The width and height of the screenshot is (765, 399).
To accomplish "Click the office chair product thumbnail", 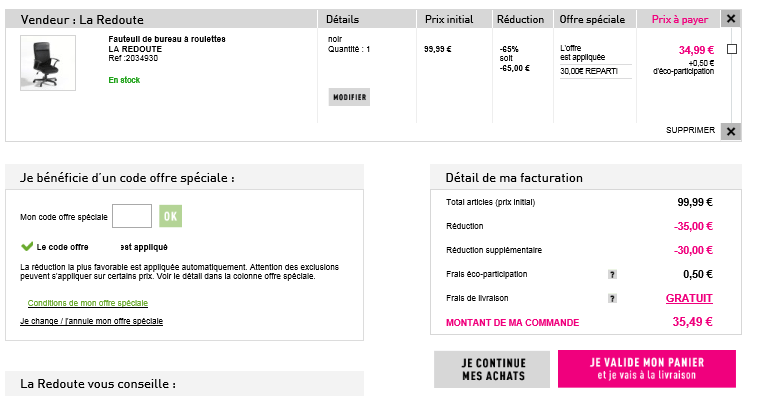I will (x=48, y=63).
